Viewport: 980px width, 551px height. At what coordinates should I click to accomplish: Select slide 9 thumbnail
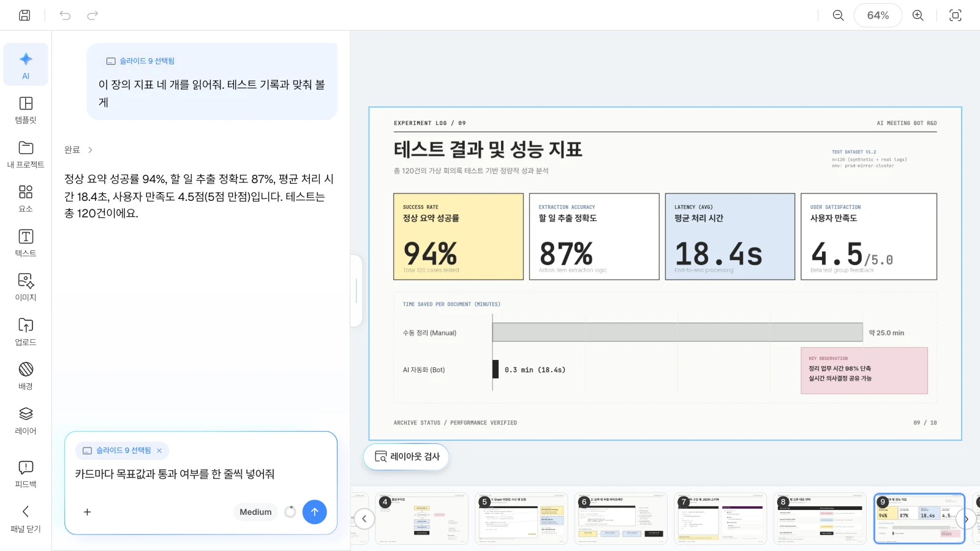919,519
